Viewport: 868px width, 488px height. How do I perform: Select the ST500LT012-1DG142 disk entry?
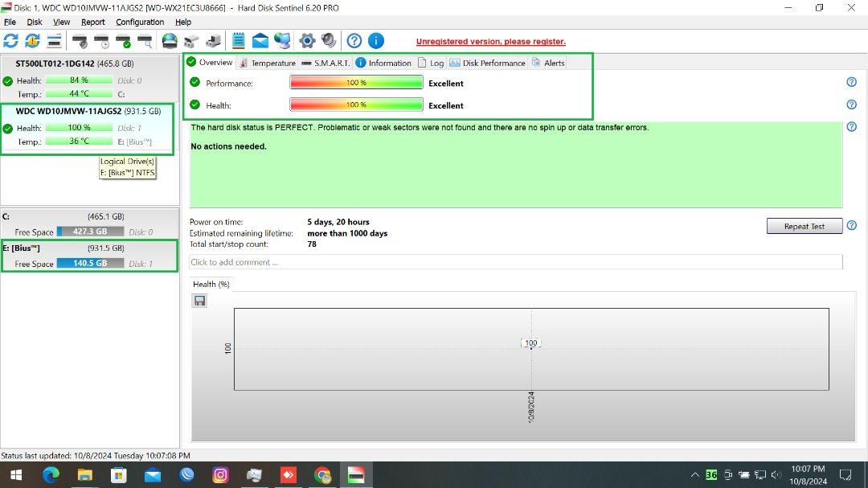pyautogui.click(x=90, y=78)
